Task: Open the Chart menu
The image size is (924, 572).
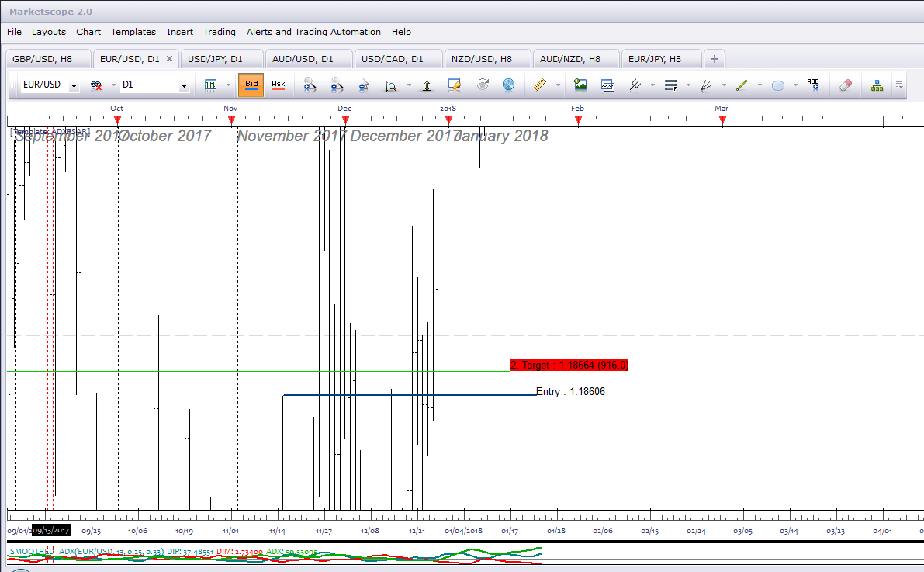Action: coord(88,32)
